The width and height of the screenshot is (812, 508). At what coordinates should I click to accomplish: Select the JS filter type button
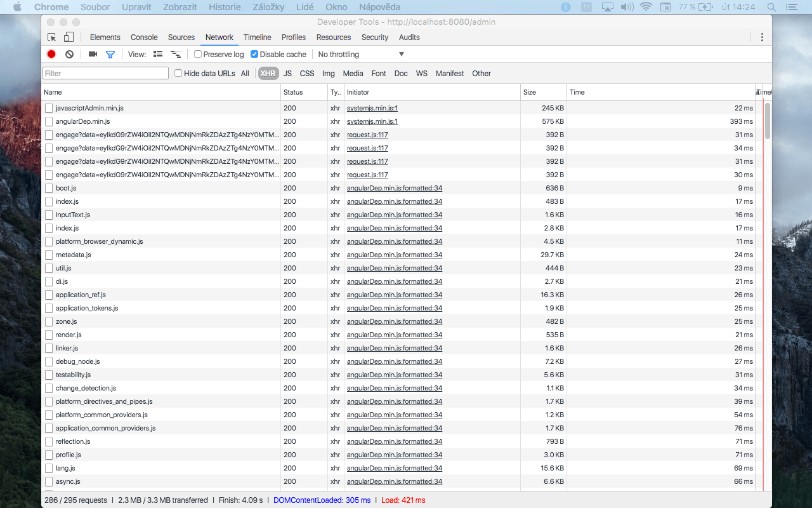[x=287, y=74]
